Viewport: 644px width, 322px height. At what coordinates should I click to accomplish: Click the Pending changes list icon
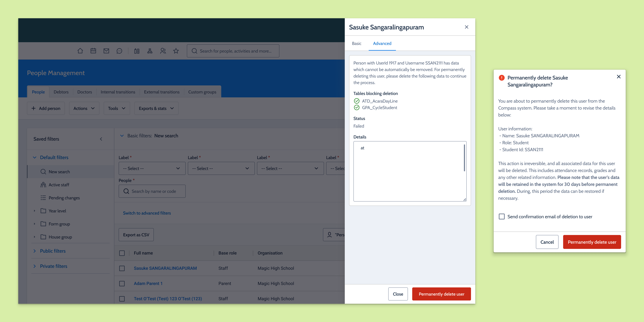(x=43, y=198)
